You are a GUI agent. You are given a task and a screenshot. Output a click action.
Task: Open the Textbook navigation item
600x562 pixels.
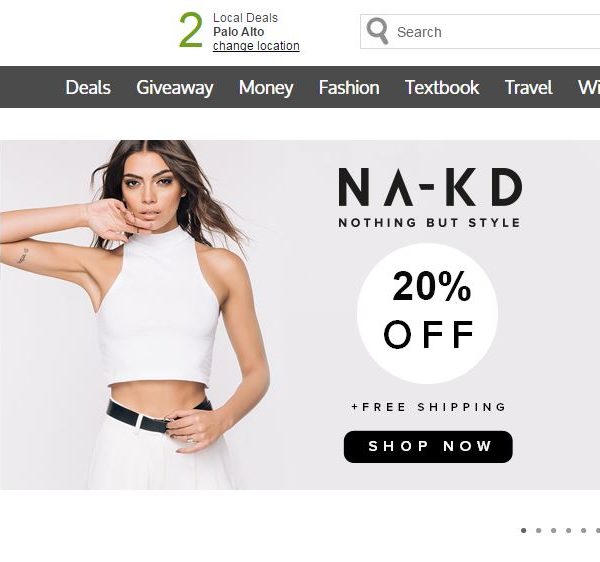(442, 87)
